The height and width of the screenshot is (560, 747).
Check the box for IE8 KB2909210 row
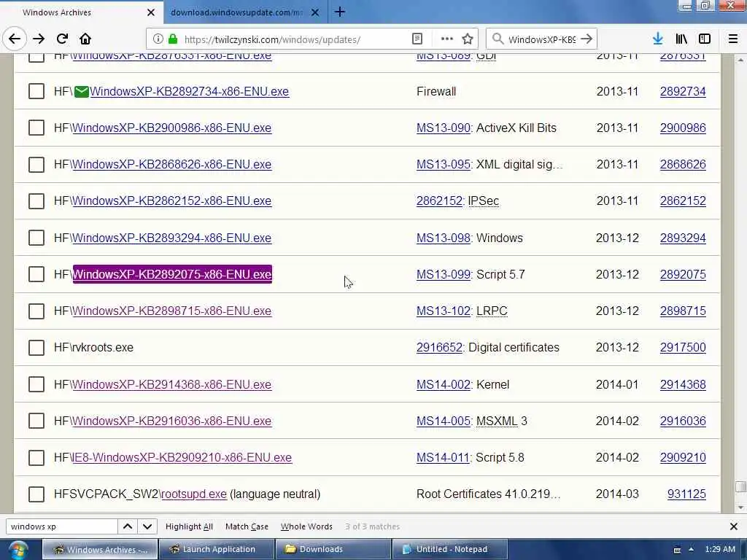36,458
